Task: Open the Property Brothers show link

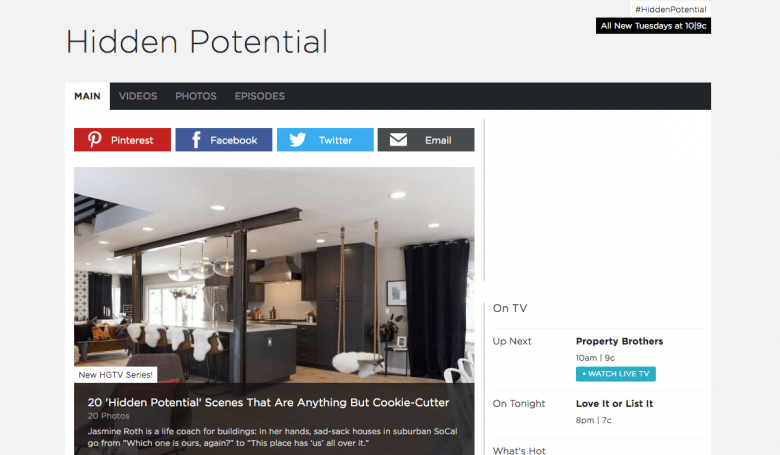Action: pyautogui.click(x=619, y=341)
